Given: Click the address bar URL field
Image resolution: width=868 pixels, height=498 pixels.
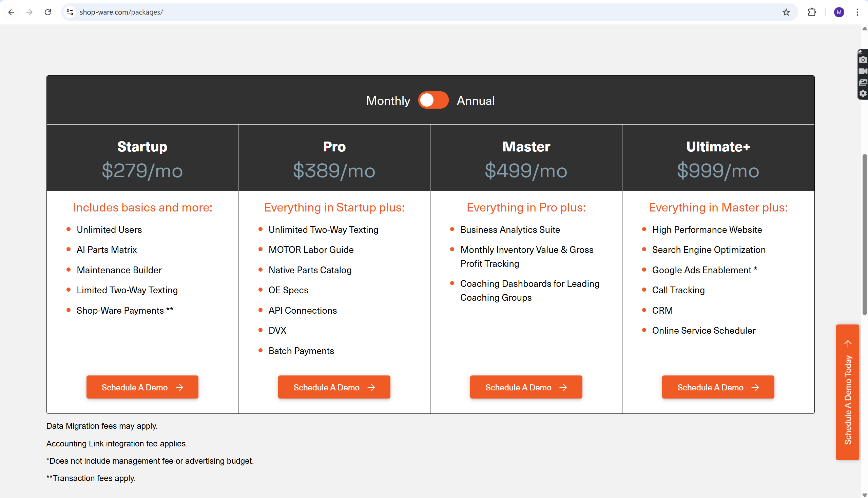Looking at the screenshot, I should coord(410,12).
